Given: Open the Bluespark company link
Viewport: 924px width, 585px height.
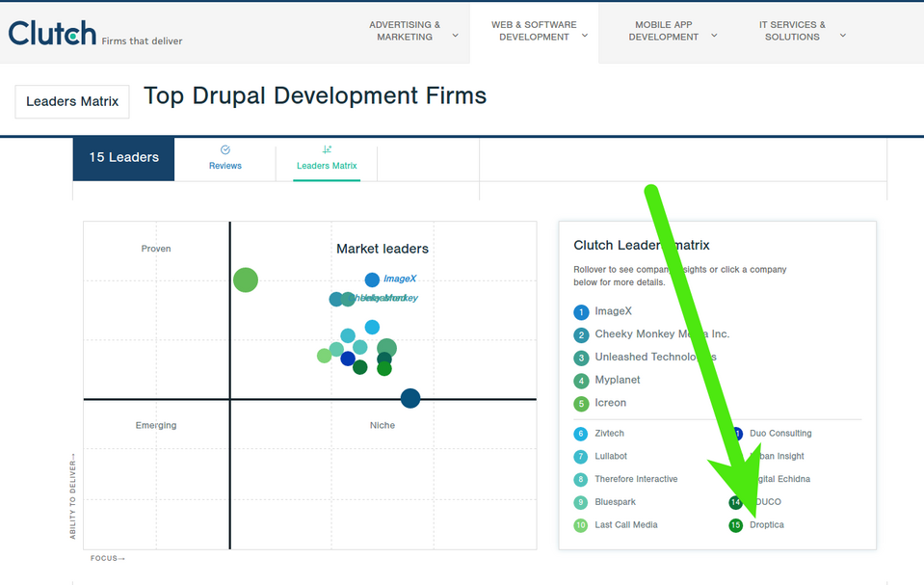Looking at the screenshot, I should [616, 502].
